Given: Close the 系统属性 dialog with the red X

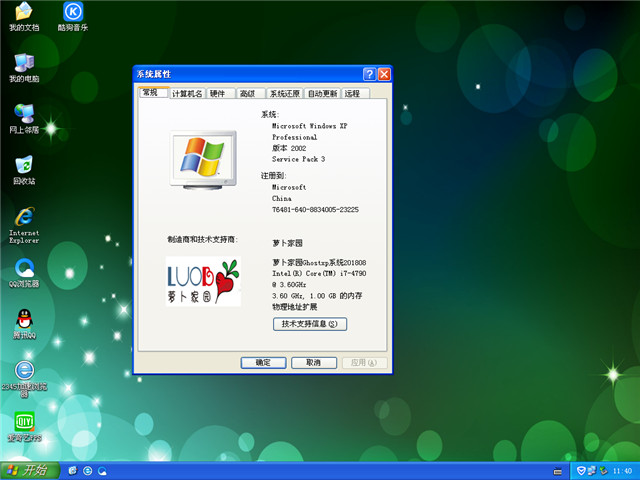Looking at the screenshot, I should pos(384,74).
